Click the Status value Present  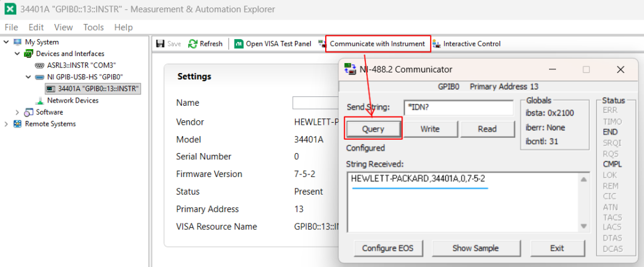pos(308,191)
